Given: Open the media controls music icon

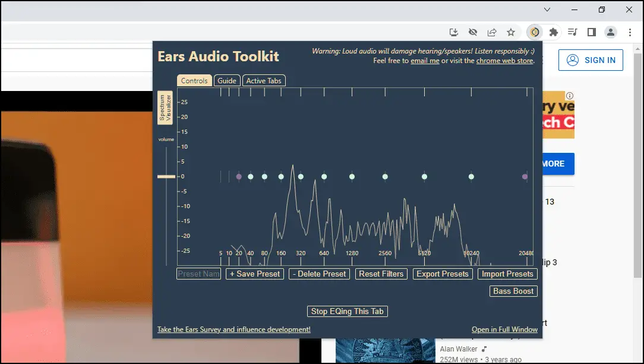Looking at the screenshot, I should (x=573, y=32).
